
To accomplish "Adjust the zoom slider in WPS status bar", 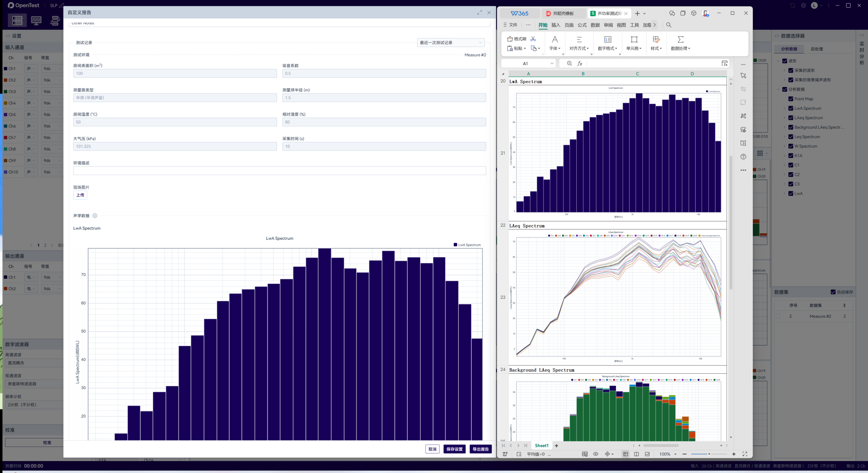I will 709,454.
